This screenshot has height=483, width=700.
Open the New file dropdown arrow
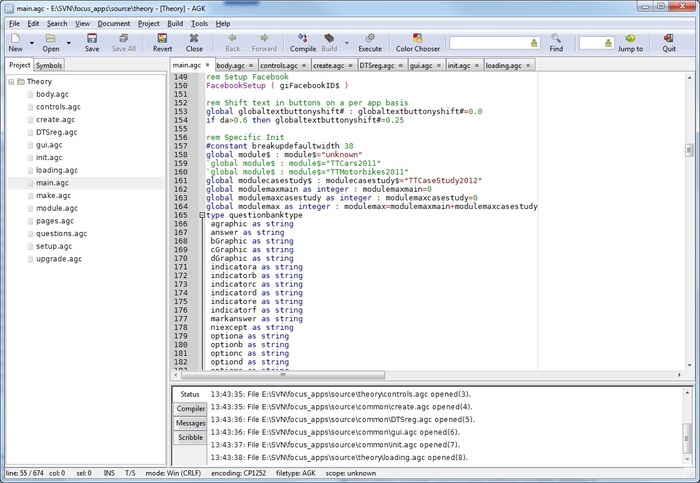tap(32, 43)
